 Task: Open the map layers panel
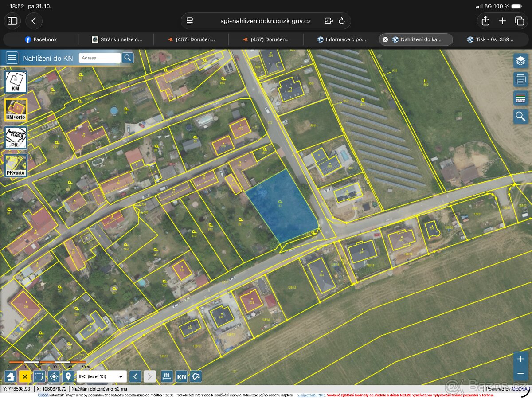[520, 61]
